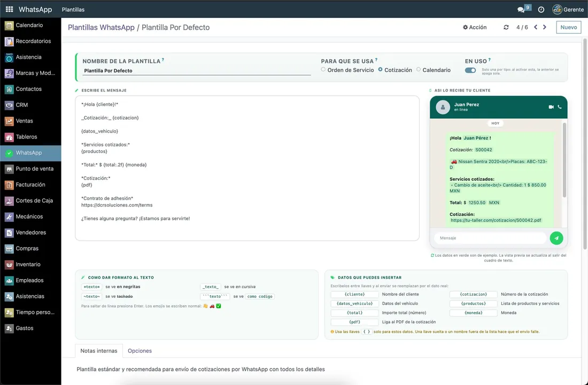Click the {pdf} placeholder chip

click(355, 322)
